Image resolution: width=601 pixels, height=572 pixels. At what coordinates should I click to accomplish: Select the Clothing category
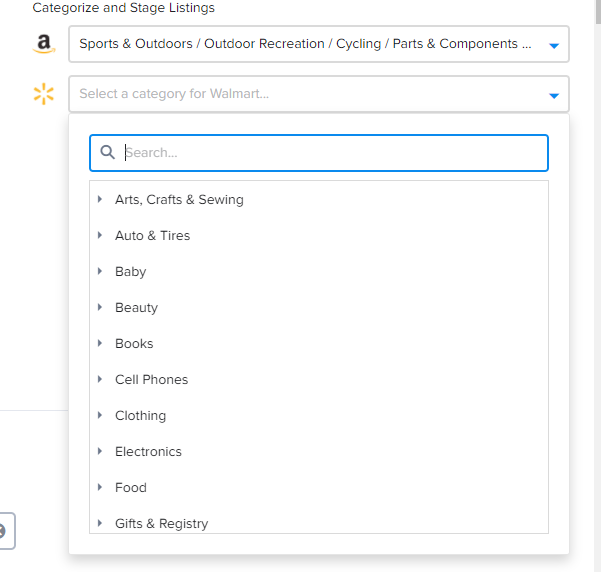(140, 416)
